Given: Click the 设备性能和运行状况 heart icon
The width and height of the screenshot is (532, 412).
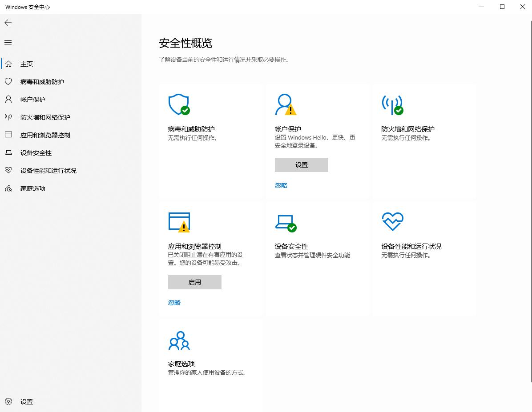Looking at the screenshot, I should pos(392,220).
